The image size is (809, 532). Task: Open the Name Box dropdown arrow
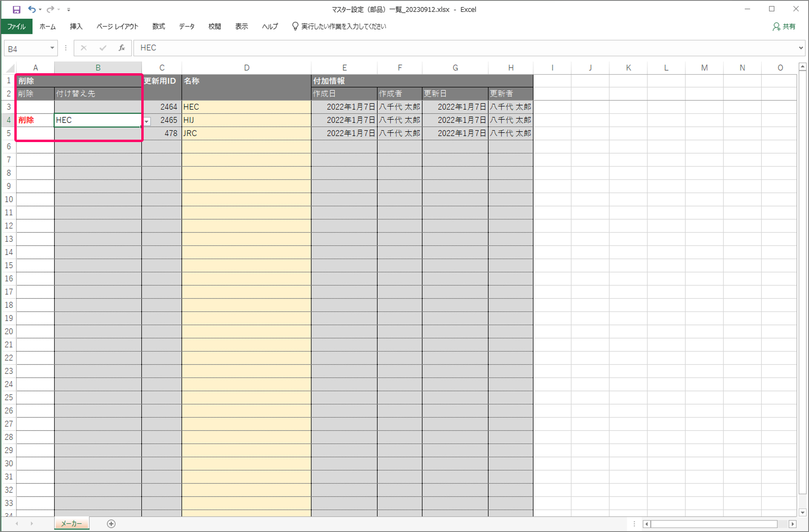coord(52,48)
